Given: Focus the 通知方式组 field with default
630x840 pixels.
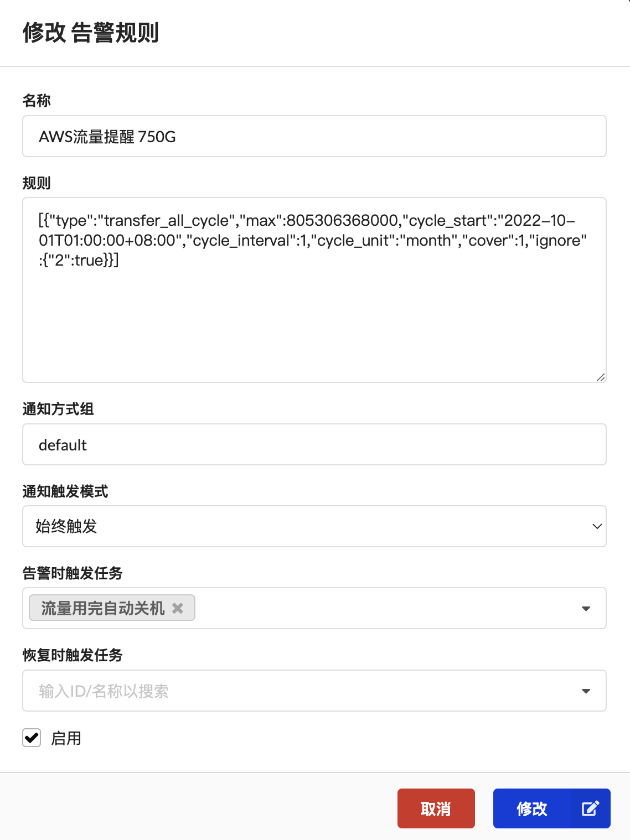Looking at the screenshot, I should tap(314, 444).
